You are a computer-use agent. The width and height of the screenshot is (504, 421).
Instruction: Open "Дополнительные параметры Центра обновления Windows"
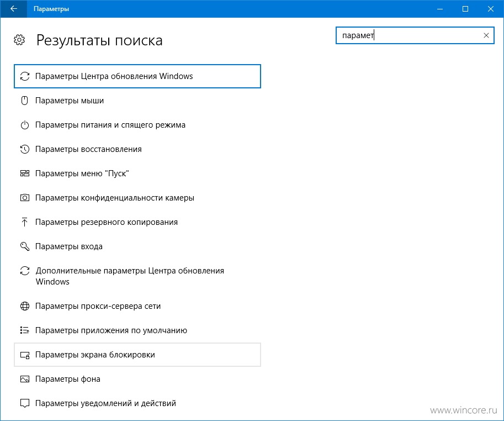click(x=137, y=276)
